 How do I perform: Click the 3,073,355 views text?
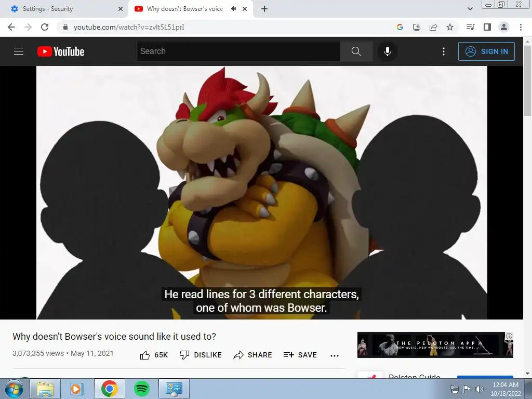[x=38, y=353]
